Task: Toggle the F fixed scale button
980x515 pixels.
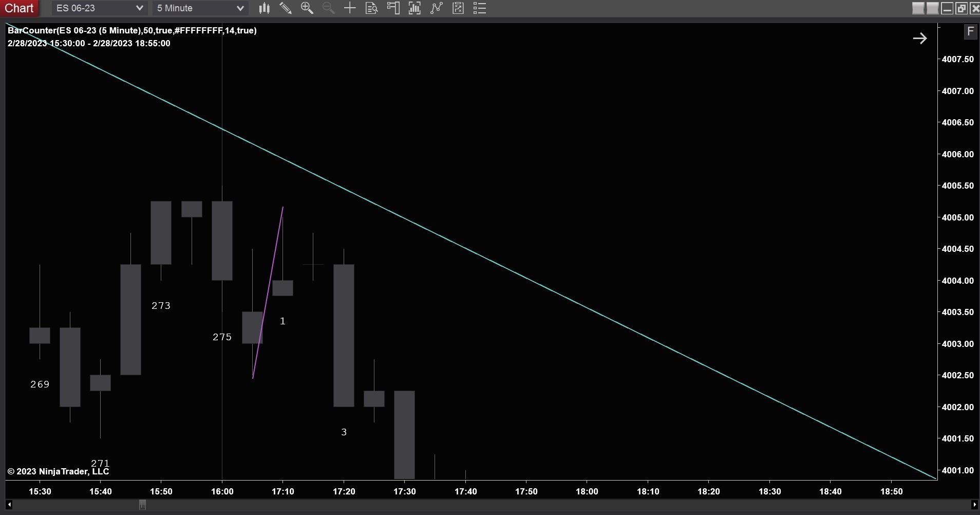Action: pyautogui.click(x=970, y=32)
